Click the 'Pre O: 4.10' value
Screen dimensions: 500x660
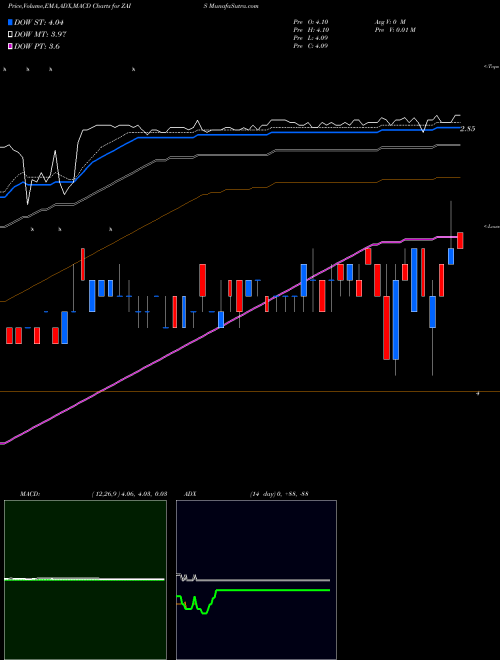coord(311,22)
